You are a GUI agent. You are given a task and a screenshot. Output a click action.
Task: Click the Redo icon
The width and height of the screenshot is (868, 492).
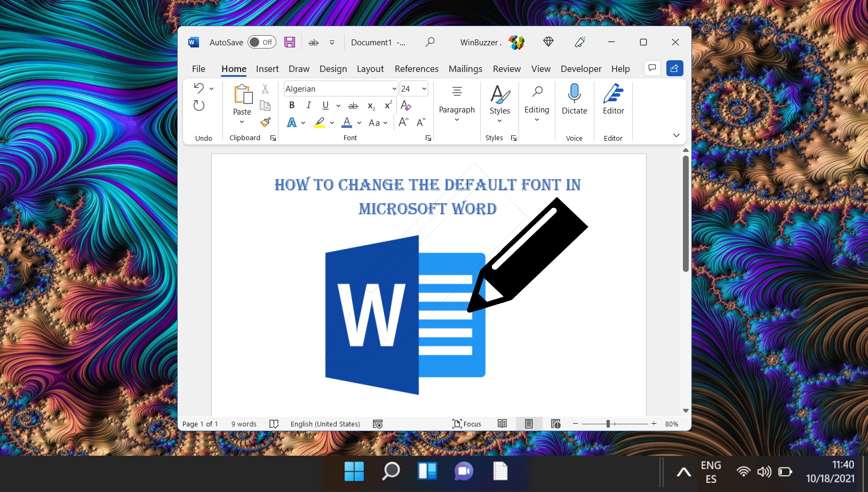pyautogui.click(x=199, y=106)
